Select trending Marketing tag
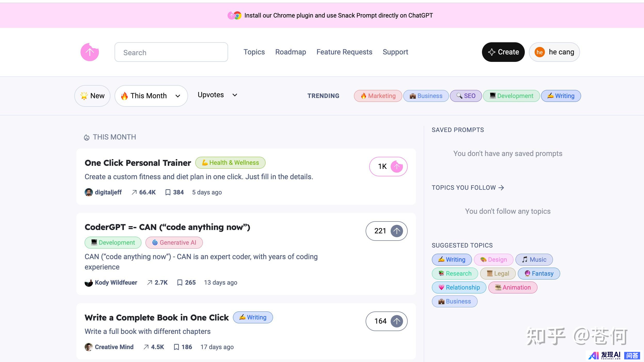Image resolution: width=644 pixels, height=362 pixels. [x=378, y=96]
